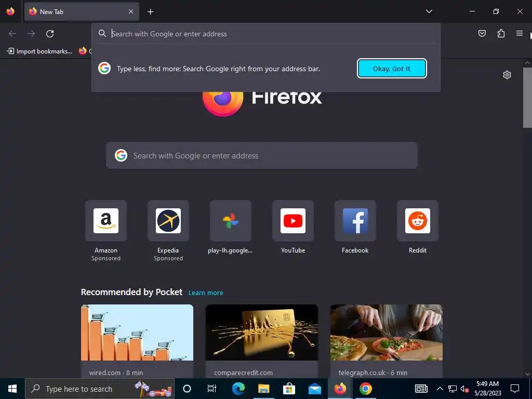Open Windows notification center icon
Image resolution: width=532 pixels, height=399 pixels.
(x=515, y=389)
